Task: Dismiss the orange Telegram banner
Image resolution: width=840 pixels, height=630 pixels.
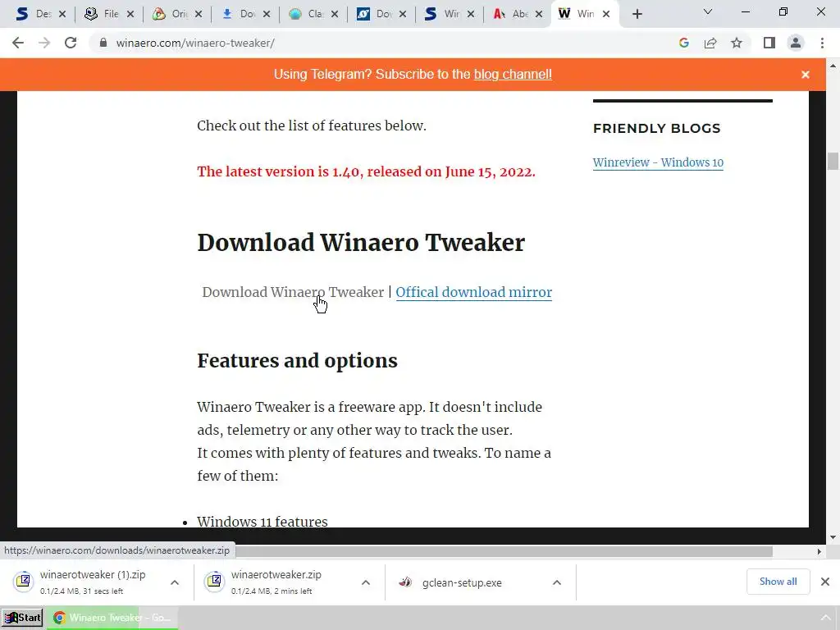Action: click(806, 75)
